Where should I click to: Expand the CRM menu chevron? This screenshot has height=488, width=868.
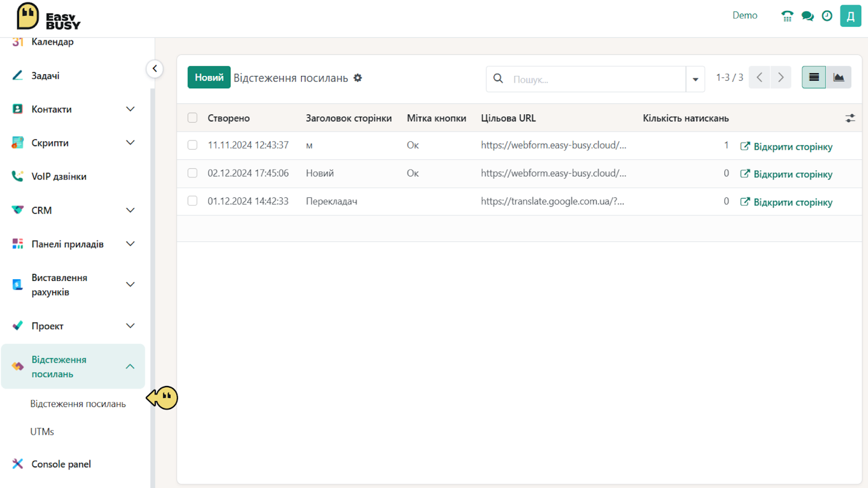click(130, 210)
